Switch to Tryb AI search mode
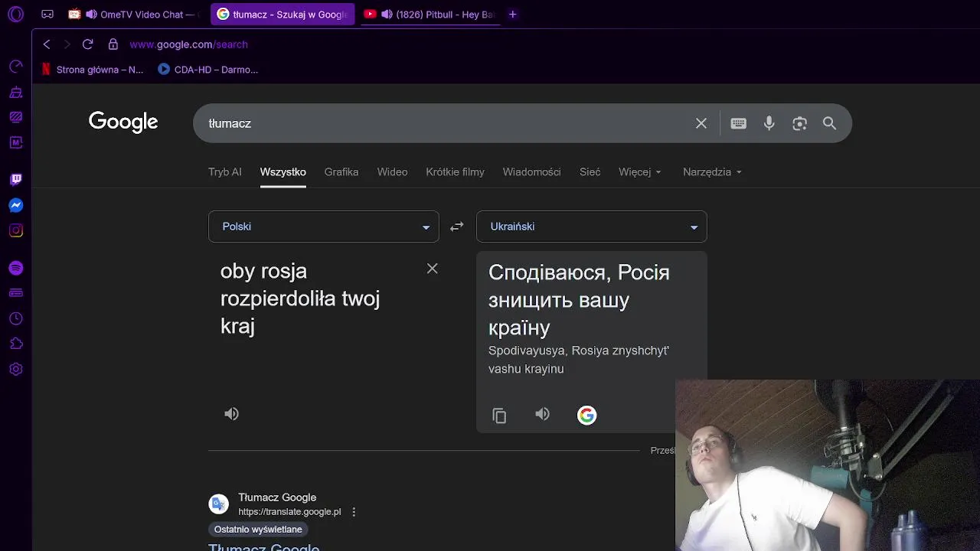980x551 pixels. (x=225, y=172)
